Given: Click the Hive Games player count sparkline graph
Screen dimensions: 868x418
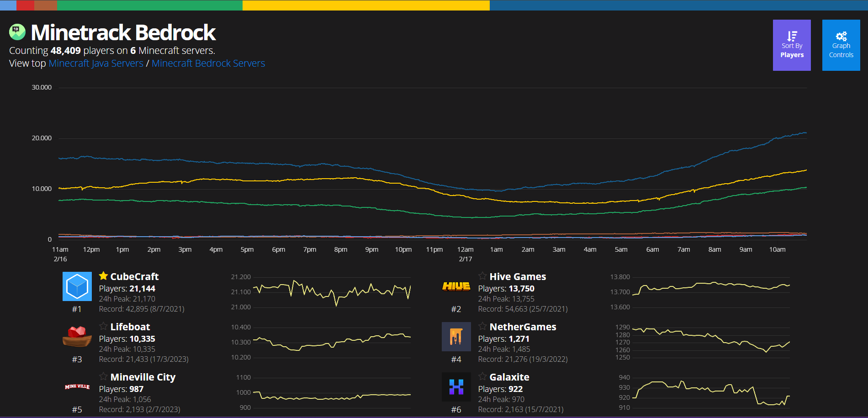Looking at the screenshot, I should click(x=711, y=292).
